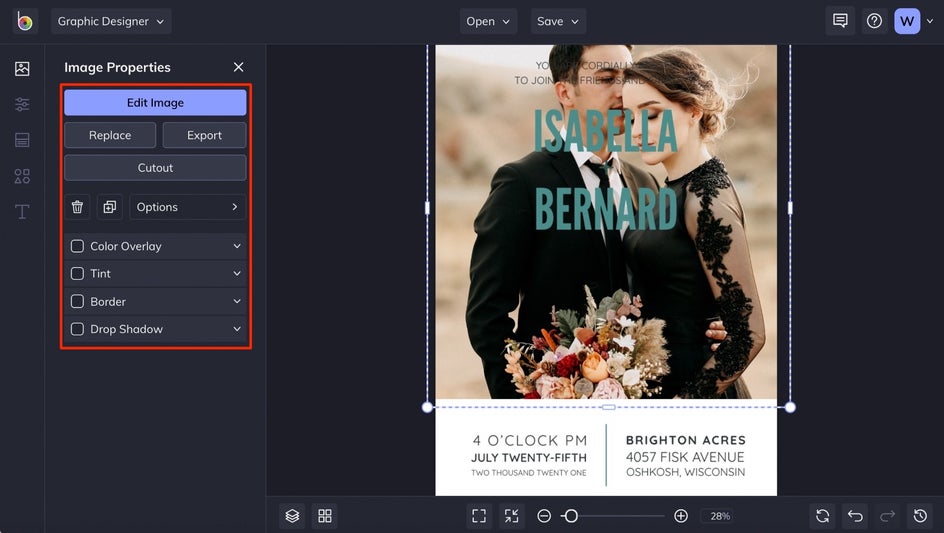Click the bottom-right corner selection handle

pyautogui.click(x=790, y=407)
